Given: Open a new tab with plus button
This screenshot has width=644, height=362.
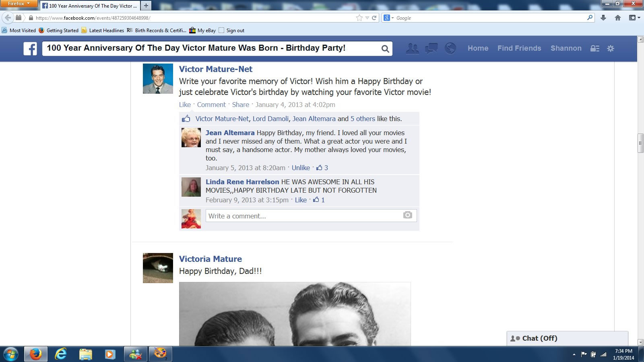Looking at the screenshot, I should (146, 6).
